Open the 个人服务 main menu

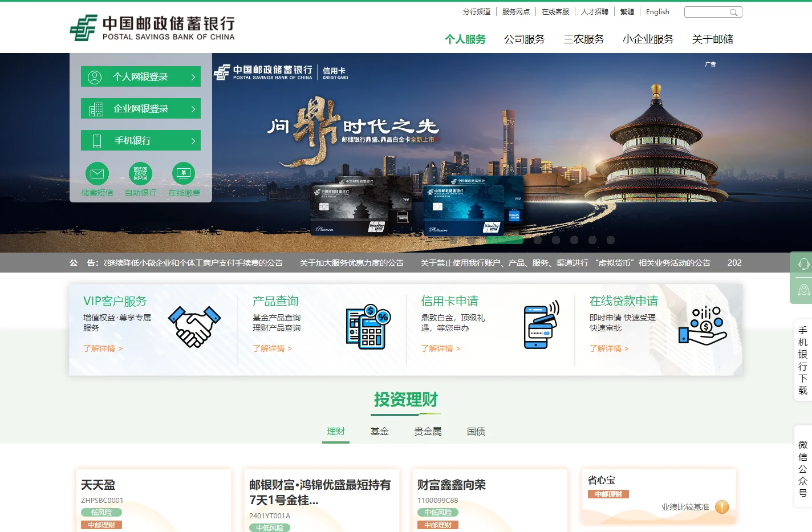pyautogui.click(x=465, y=39)
